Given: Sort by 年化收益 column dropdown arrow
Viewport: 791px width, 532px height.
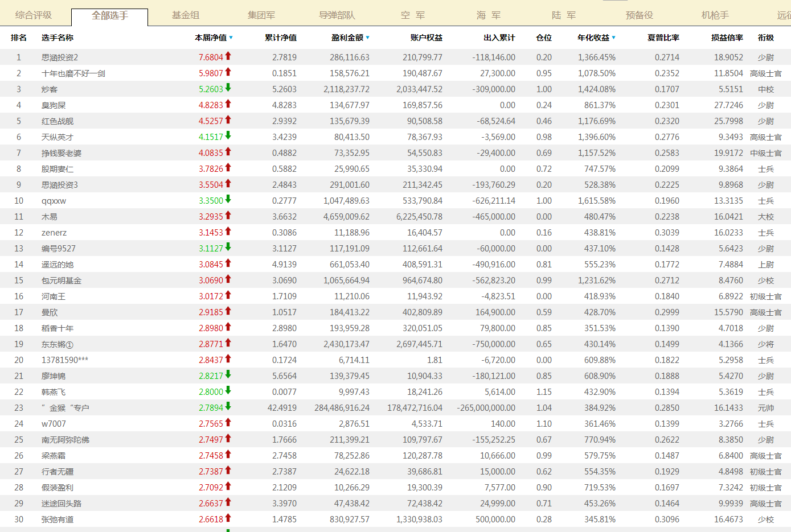Looking at the screenshot, I should point(613,38).
